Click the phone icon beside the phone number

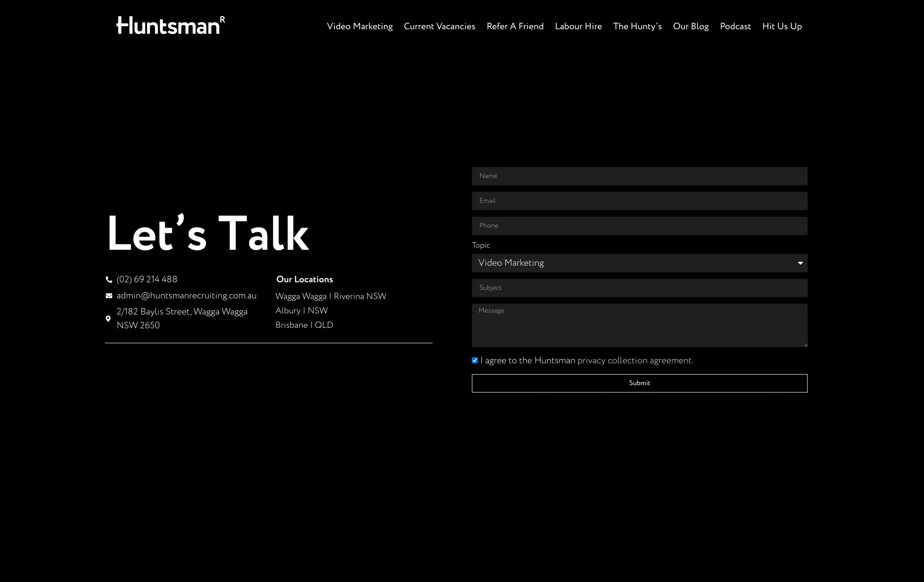point(109,279)
